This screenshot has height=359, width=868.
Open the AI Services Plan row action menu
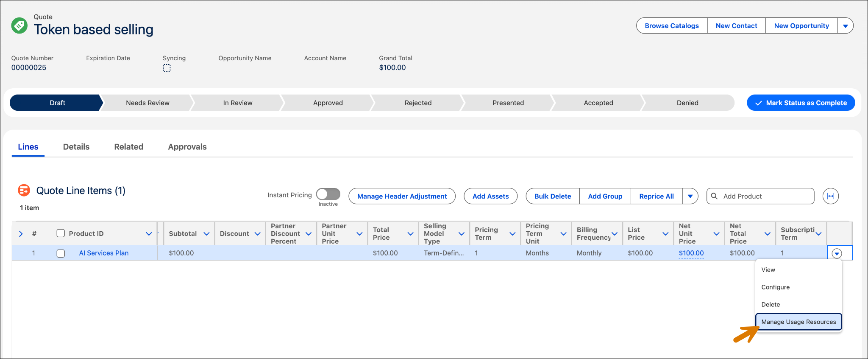pyautogui.click(x=837, y=253)
